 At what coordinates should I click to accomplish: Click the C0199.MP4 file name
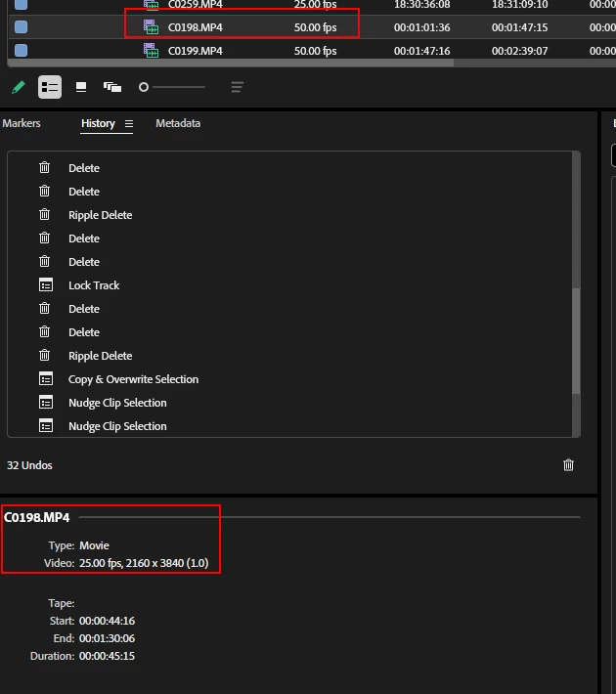click(196, 51)
